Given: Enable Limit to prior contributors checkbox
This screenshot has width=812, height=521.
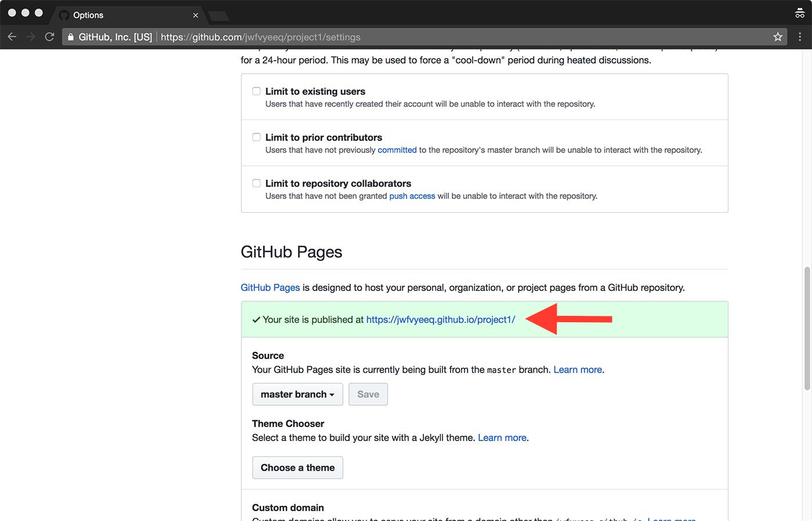Looking at the screenshot, I should point(256,137).
